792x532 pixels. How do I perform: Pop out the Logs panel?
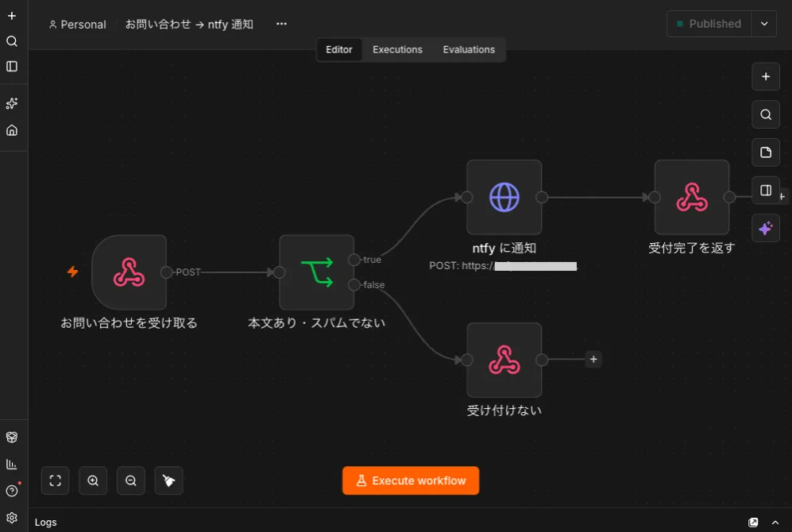pos(753,522)
